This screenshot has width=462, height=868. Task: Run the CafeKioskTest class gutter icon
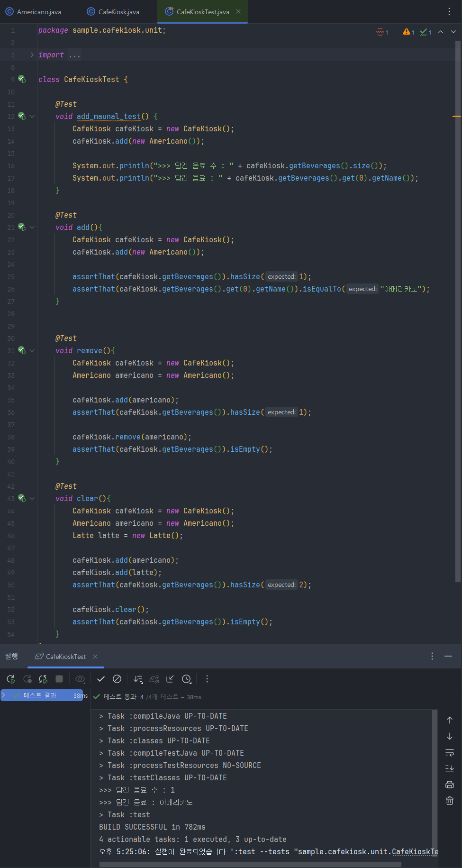point(22,79)
